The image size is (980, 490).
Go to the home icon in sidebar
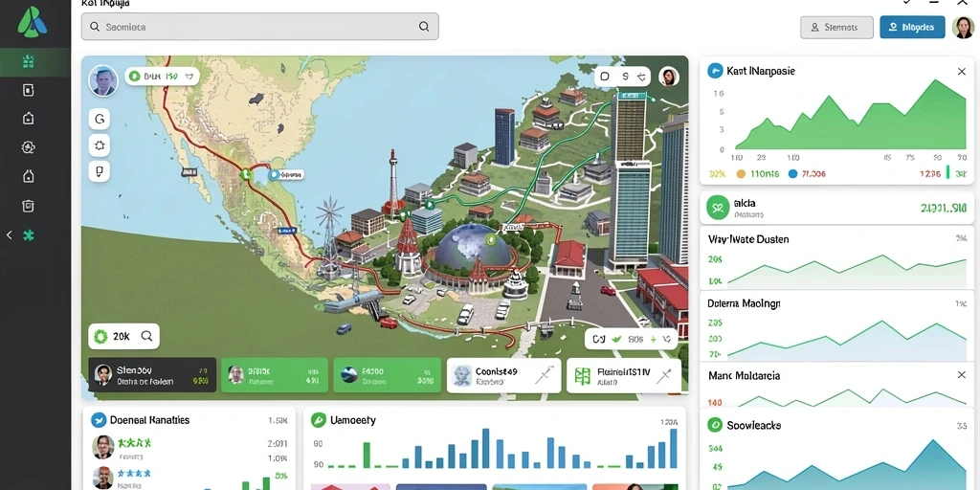coord(28,118)
